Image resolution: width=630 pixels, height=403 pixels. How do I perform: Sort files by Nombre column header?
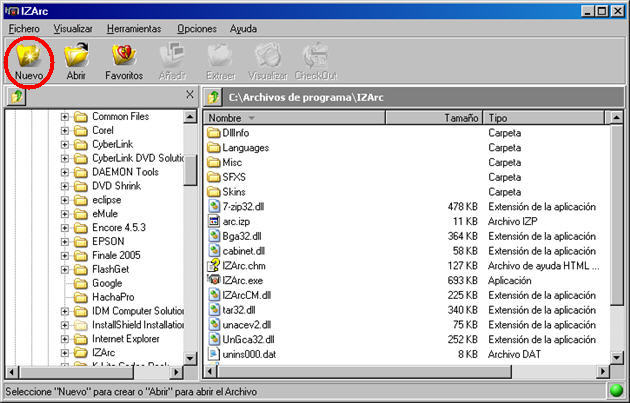(x=320, y=118)
